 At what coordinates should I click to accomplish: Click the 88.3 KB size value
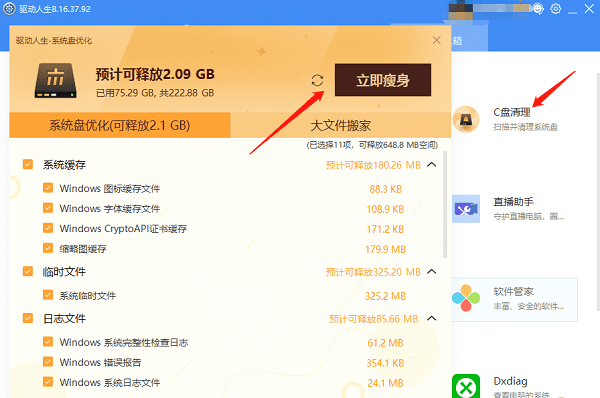click(385, 189)
